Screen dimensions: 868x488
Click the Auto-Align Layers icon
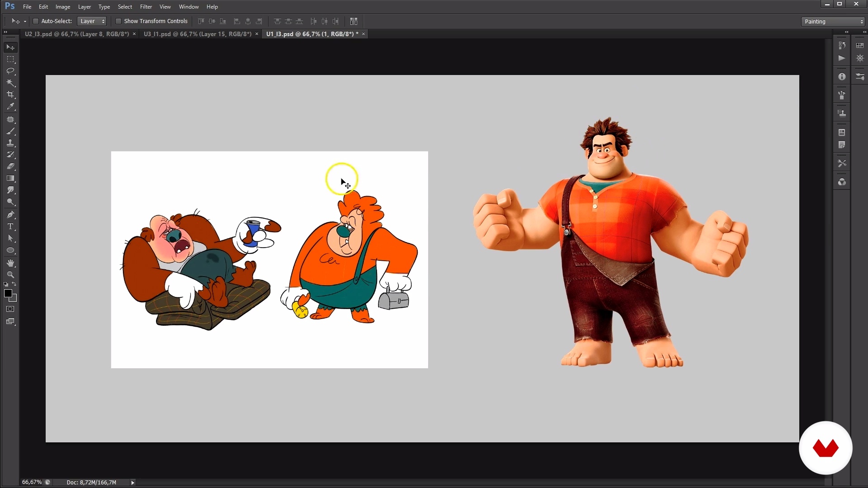pyautogui.click(x=354, y=21)
